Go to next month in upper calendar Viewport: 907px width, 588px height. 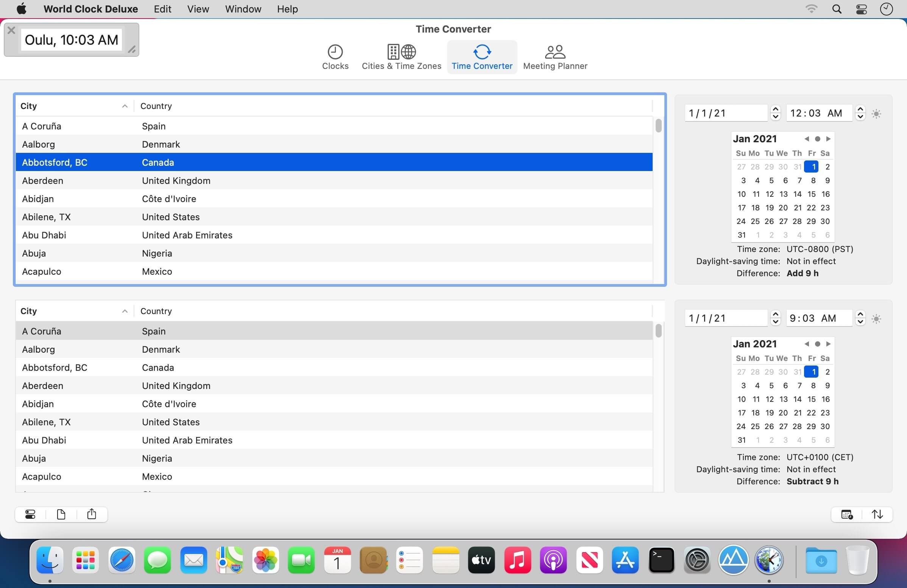coord(828,138)
